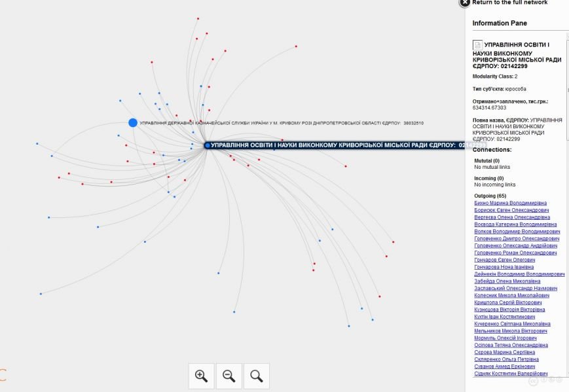Click the document icon beside the node title
The height and width of the screenshot is (392, 569).
point(477,45)
